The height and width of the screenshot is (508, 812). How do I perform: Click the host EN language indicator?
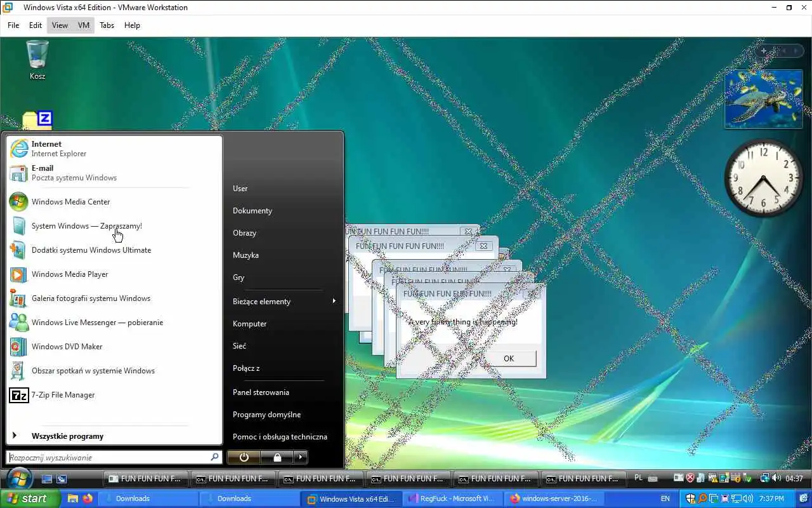click(x=665, y=498)
